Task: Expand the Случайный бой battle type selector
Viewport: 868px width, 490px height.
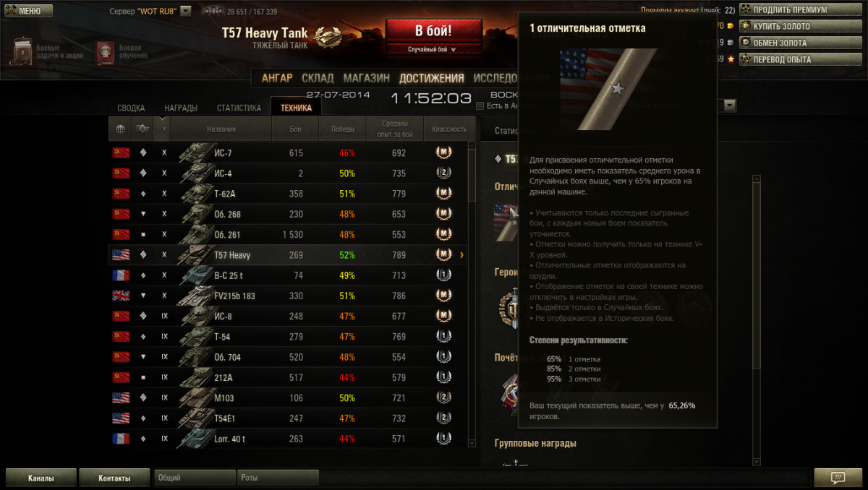Action: pyautogui.click(x=434, y=50)
